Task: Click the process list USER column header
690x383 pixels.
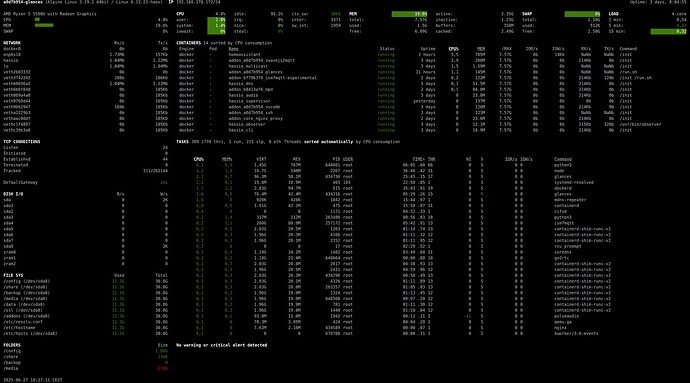Action: pyautogui.click(x=348, y=159)
